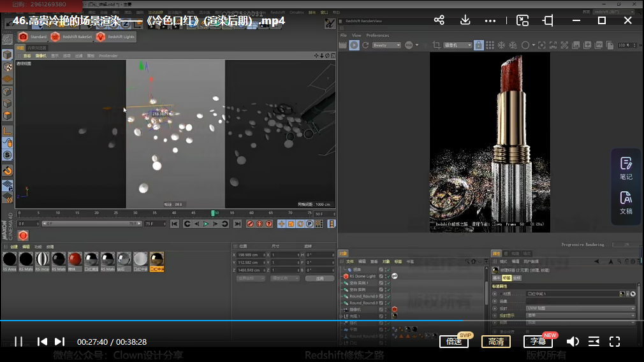Select RS Dome Light in object manager
This screenshot has width=644, height=362.
[362, 276]
